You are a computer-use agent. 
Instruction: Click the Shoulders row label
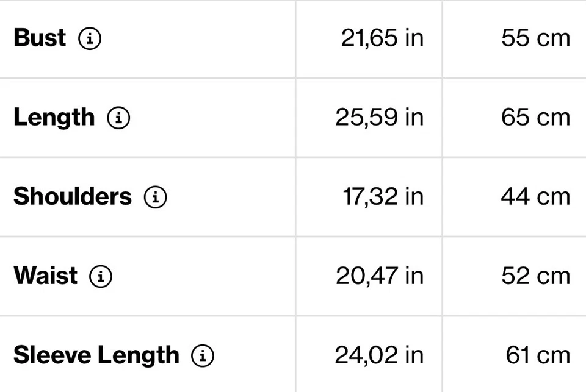[73, 196]
